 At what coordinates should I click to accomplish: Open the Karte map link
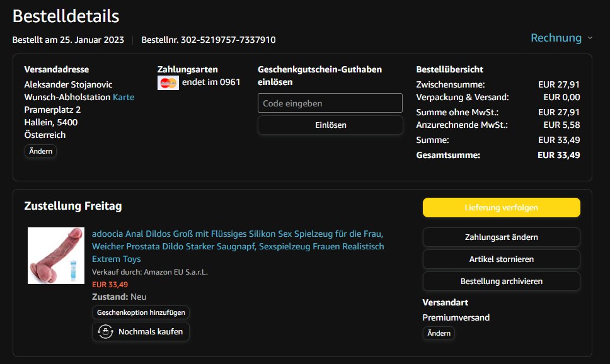click(124, 97)
